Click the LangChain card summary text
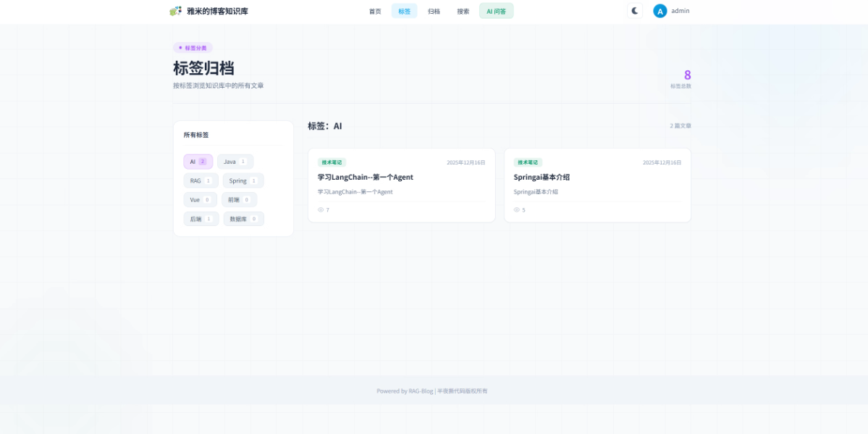 [x=355, y=192]
